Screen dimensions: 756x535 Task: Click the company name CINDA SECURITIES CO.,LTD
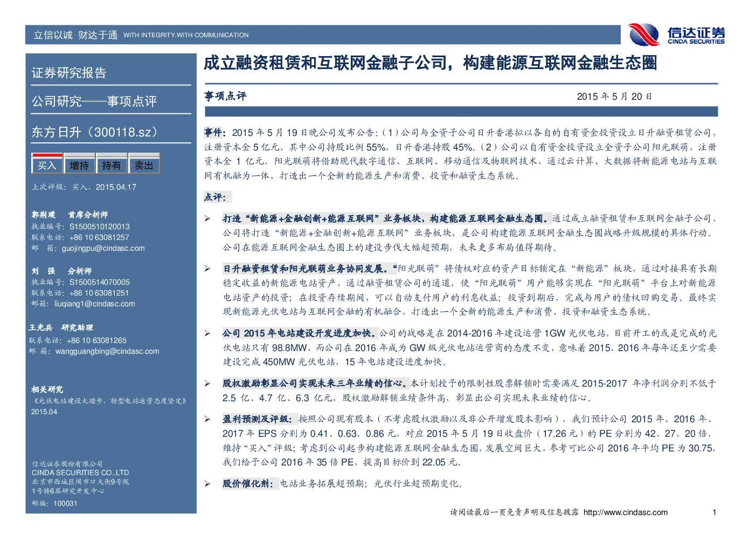(80, 472)
